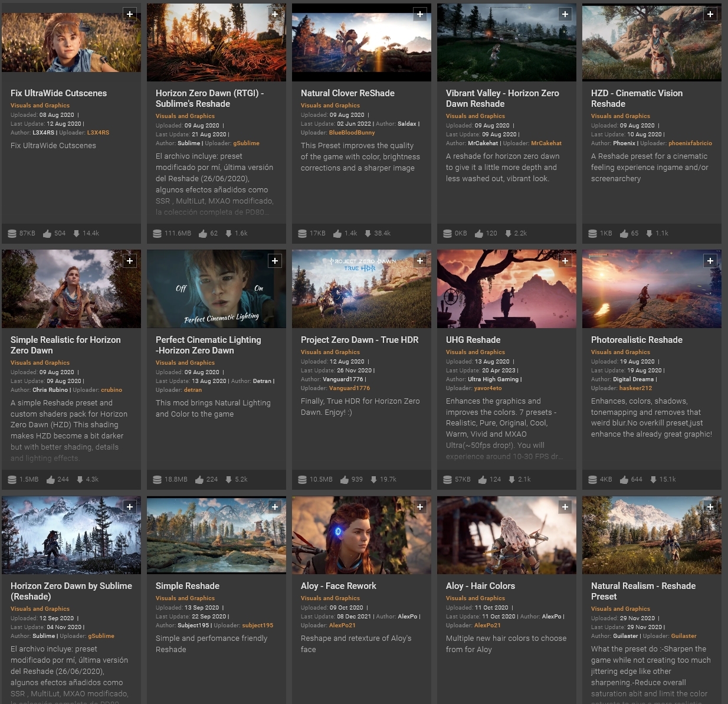Viewport: 728px width, 704px height.
Task: Click plus icon on Perfect Cinematic Lighting card
Action: click(275, 261)
